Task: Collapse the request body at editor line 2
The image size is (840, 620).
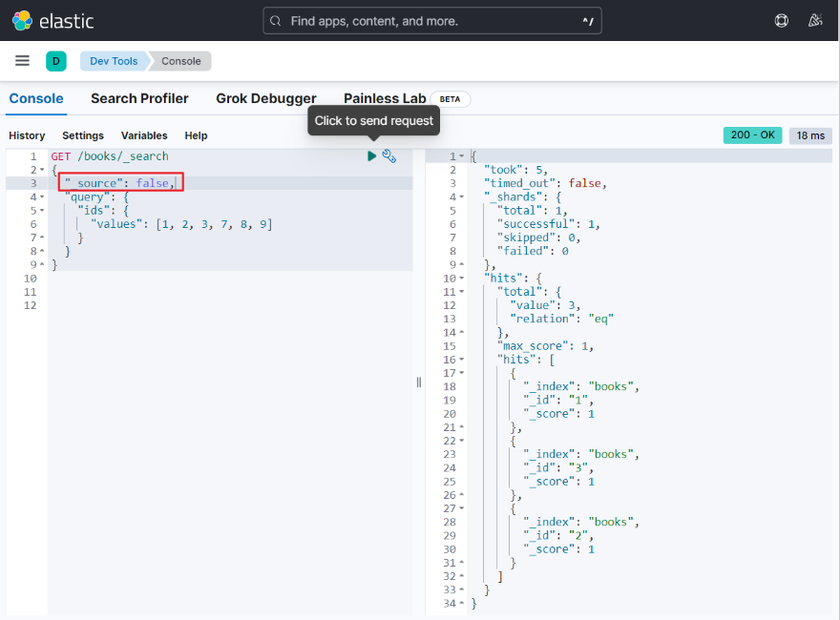Action: pos(42,170)
